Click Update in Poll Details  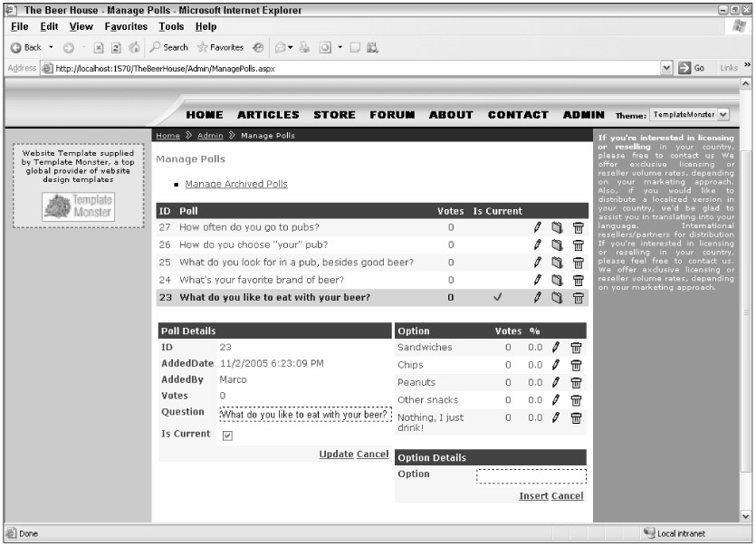click(x=335, y=454)
